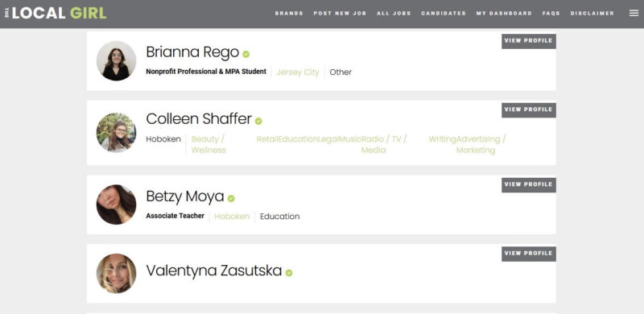Open the FAQs page
644x314 pixels.
pos(551,13)
